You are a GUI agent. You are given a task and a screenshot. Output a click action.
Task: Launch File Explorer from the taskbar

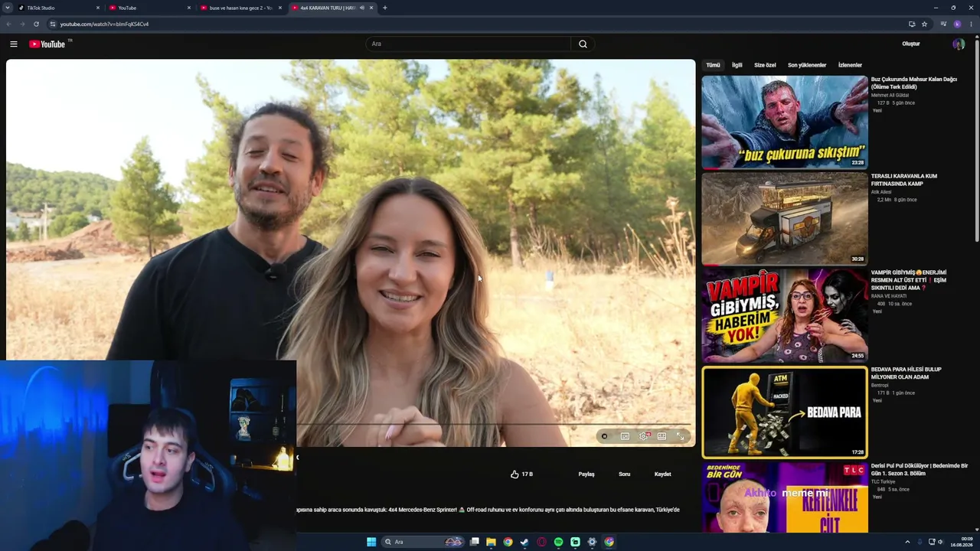(491, 542)
